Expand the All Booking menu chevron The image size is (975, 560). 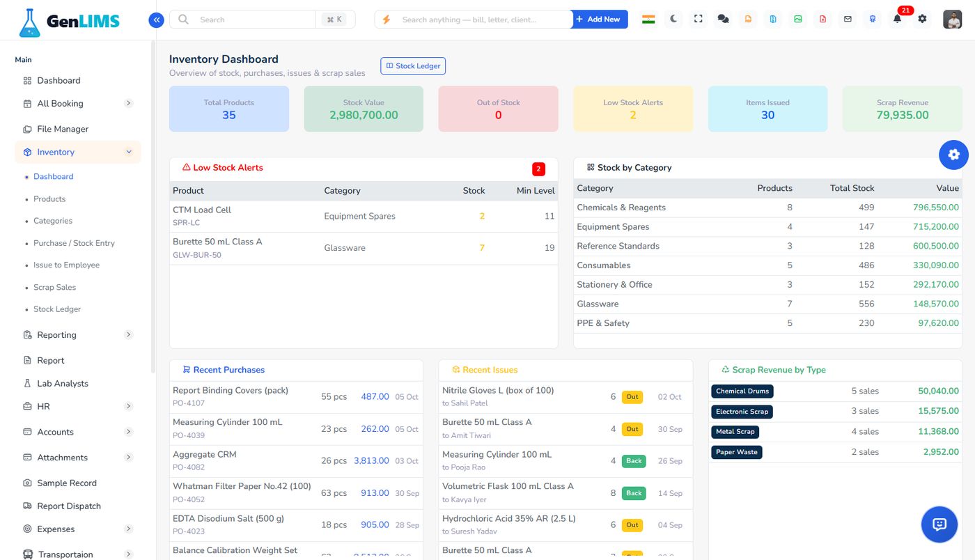(x=128, y=103)
